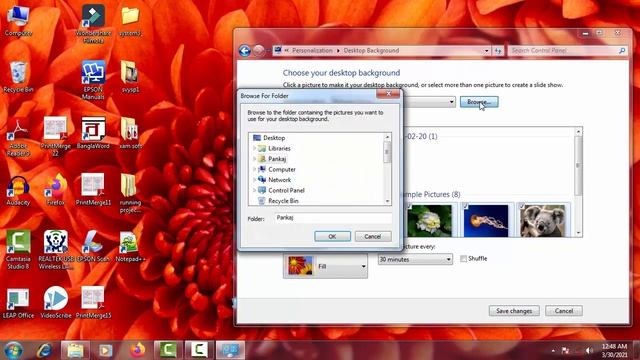Click the Windows Start orb
The width and height of the screenshot is (640, 360).
pos(13,350)
